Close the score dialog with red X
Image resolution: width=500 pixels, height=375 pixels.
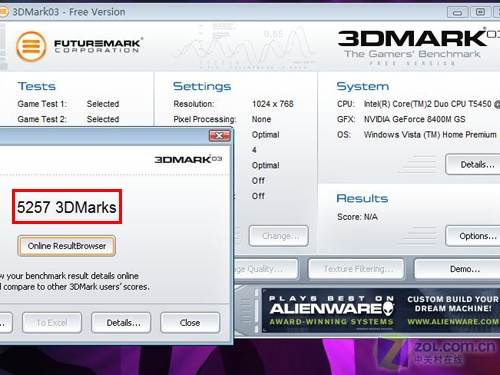pyautogui.click(x=219, y=135)
